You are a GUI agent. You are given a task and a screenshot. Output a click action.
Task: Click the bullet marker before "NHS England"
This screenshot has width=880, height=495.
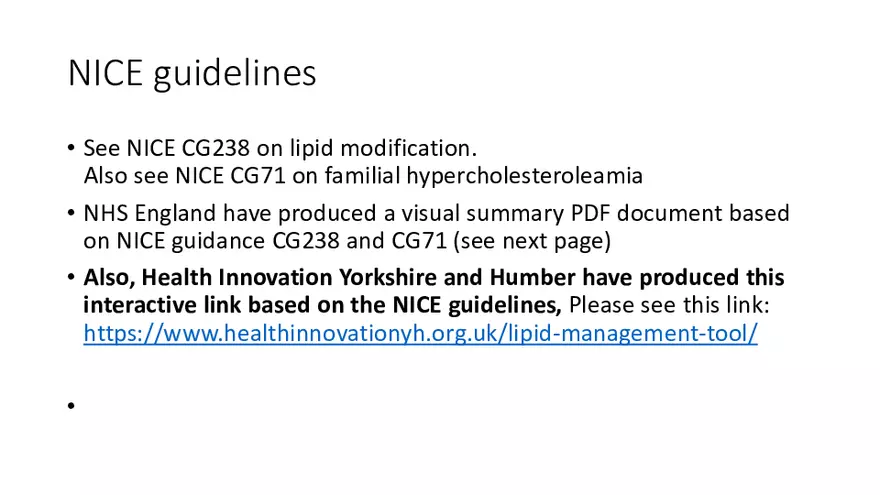pos(72,213)
